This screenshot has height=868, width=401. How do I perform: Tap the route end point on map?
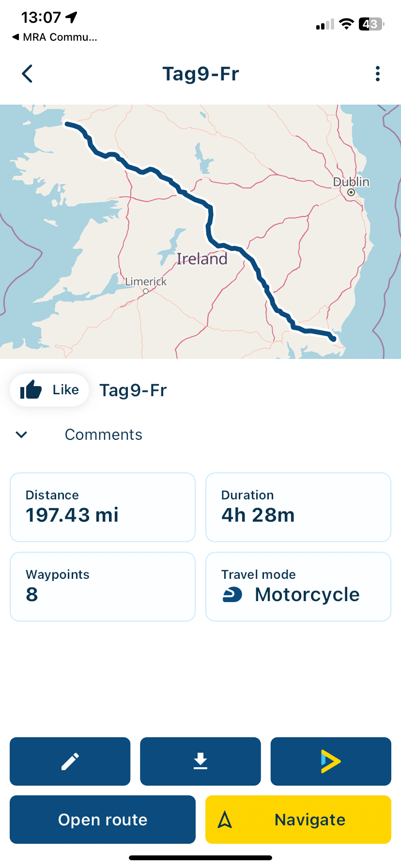[x=333, y=339]
